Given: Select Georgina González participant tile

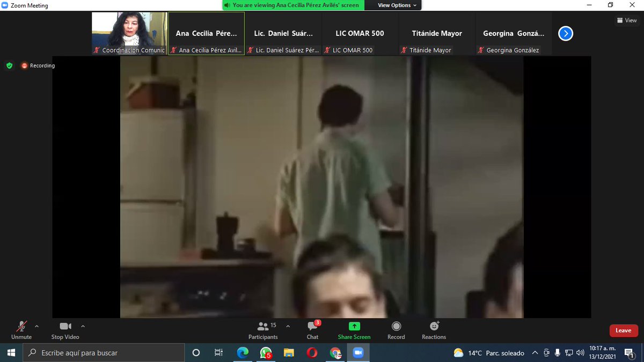Looking at the screenshot, I should tap(514, 33).
